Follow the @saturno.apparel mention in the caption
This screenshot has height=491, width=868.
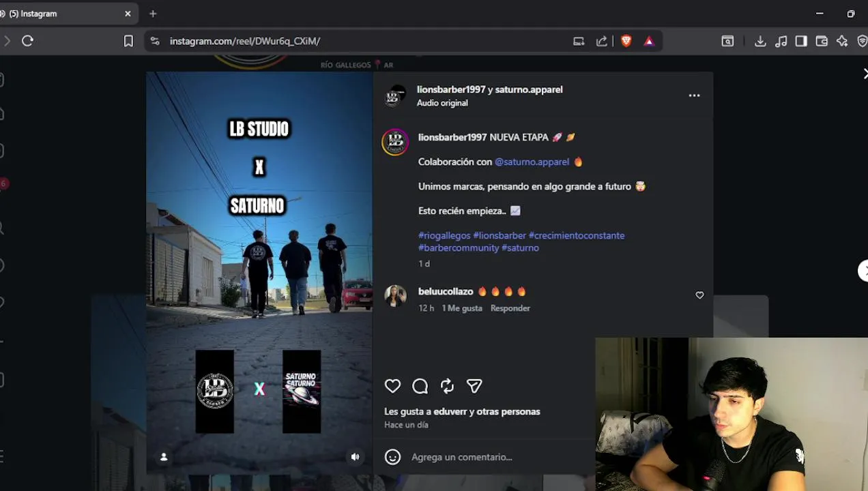[532, 162]
